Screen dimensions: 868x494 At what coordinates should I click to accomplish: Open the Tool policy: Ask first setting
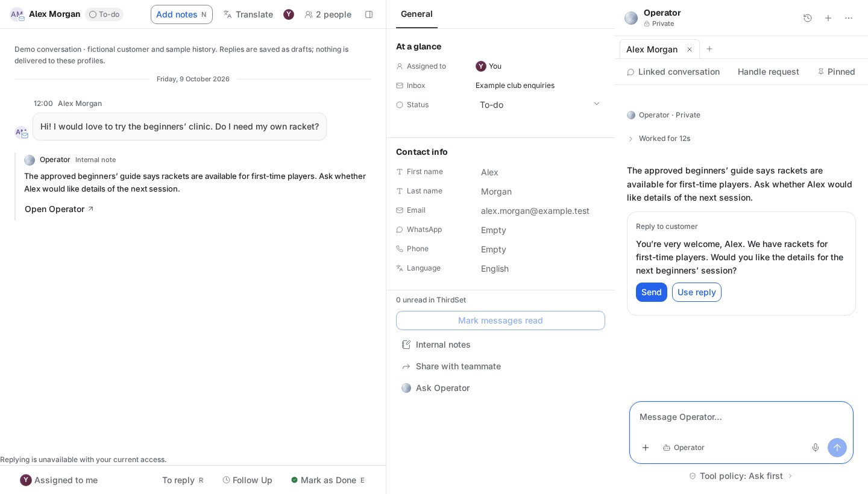click(741, 476)
